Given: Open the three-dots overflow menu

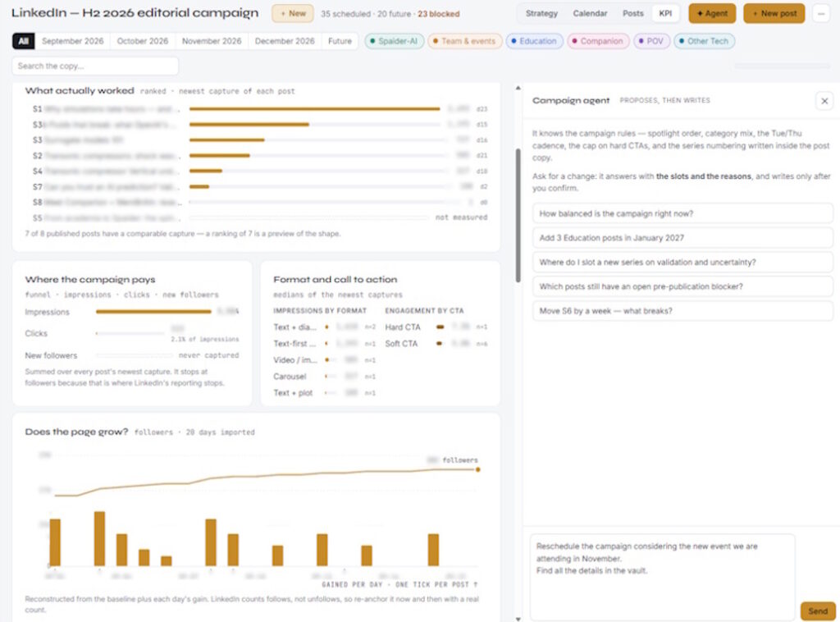Looking at the screenshot, I should [x=820, y=13].
